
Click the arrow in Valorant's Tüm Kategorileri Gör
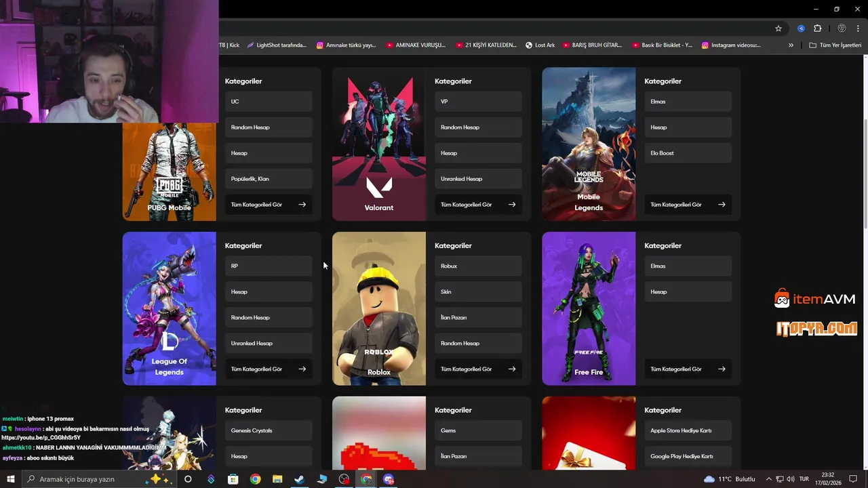point(512,205)
